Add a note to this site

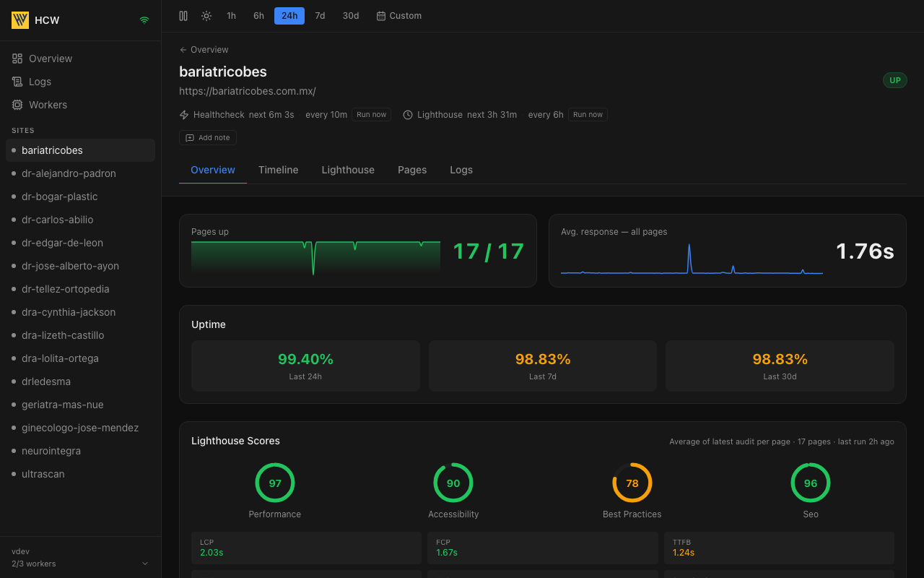coord(208,137)
